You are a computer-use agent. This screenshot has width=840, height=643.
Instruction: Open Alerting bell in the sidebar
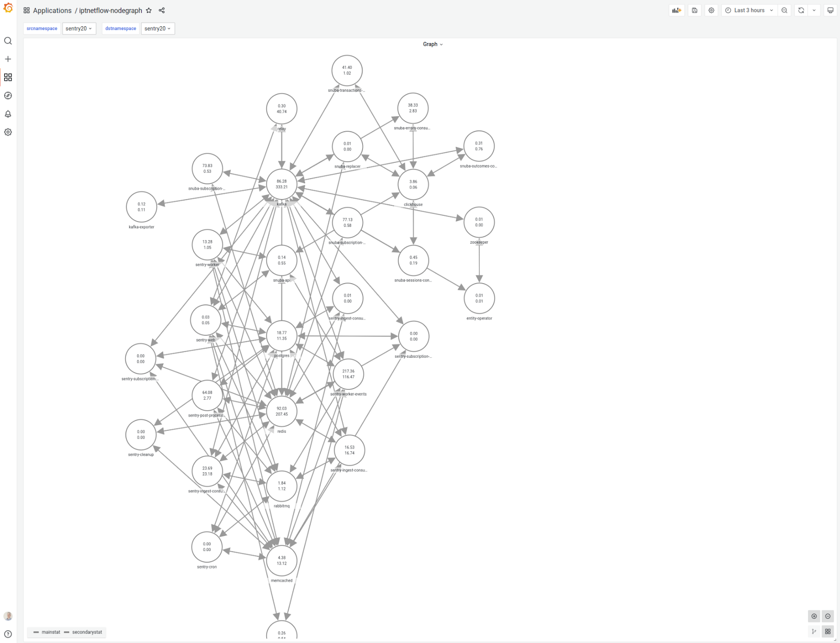(x=8, y=114)
